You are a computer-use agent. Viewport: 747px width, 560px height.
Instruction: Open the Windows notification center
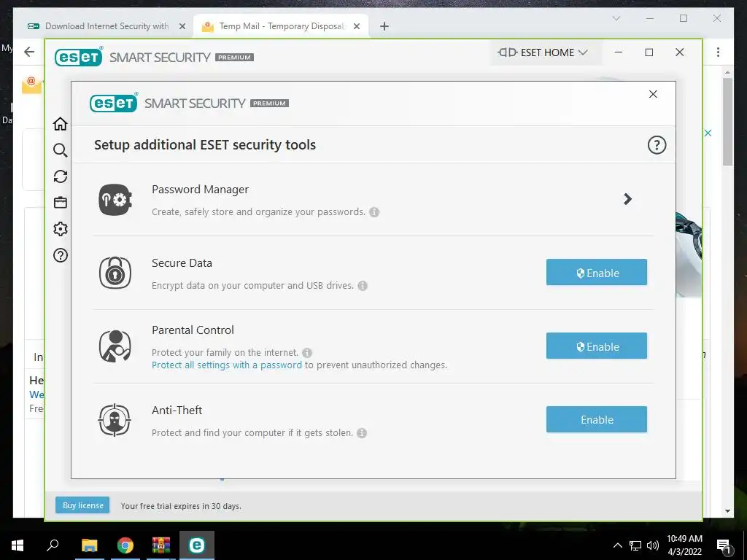tap(724, 545)
